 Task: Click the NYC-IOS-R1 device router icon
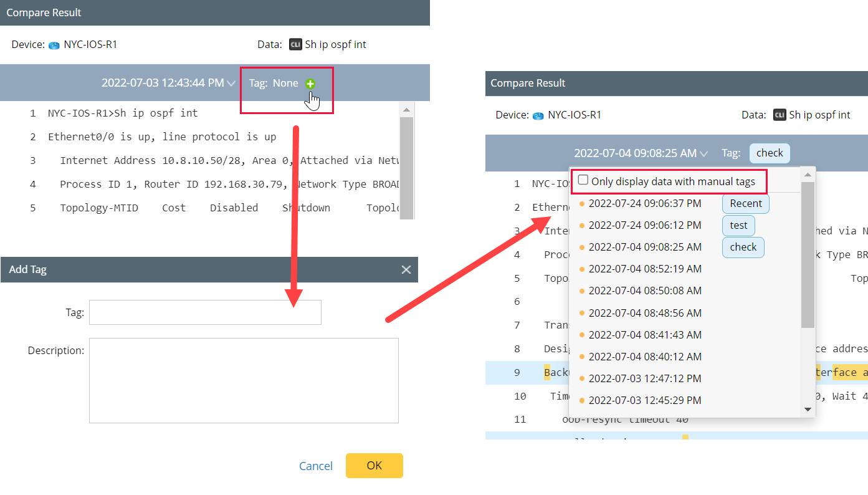point(55,44)
